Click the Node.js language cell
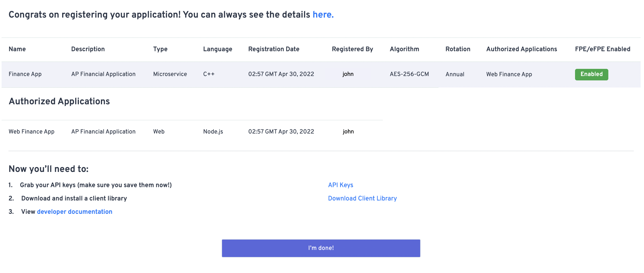Viewport: 644px width, 273px height. (213, 131)
